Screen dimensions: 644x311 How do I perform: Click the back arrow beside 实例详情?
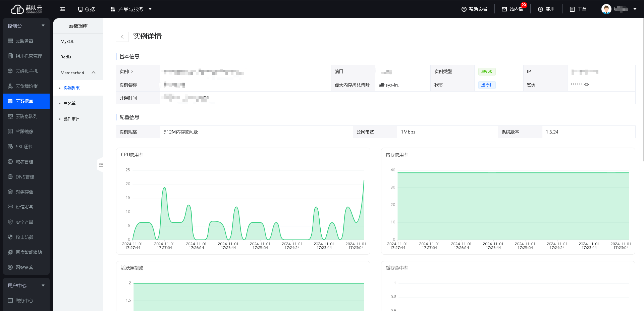122,37
